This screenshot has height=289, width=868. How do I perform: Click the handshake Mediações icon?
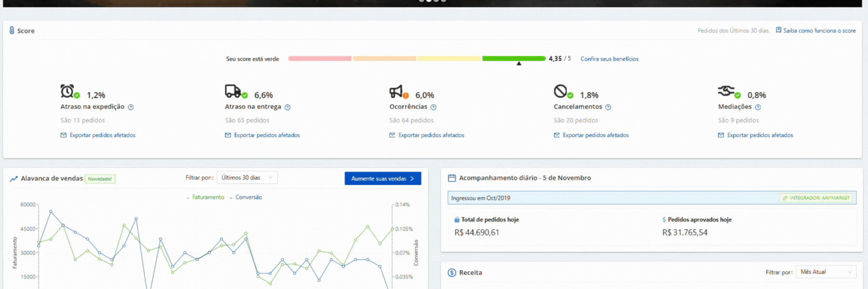pyautogui.click(x=726, y=91)
